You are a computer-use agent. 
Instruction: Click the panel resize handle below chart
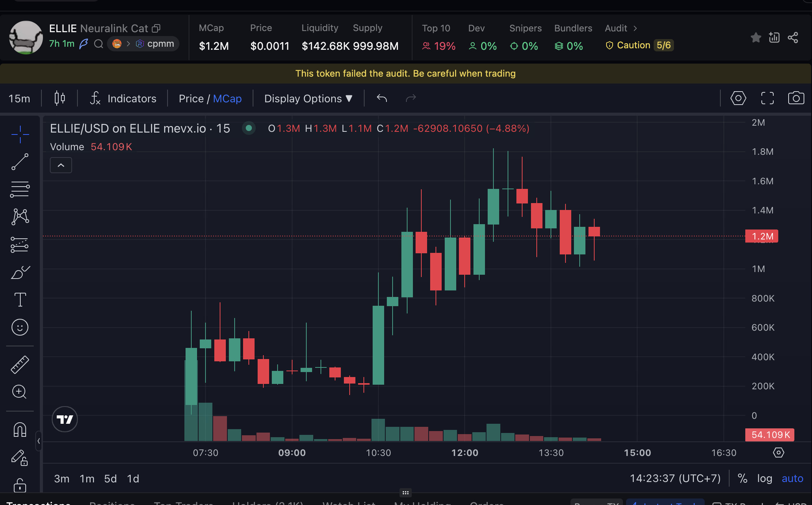[406, 493]
